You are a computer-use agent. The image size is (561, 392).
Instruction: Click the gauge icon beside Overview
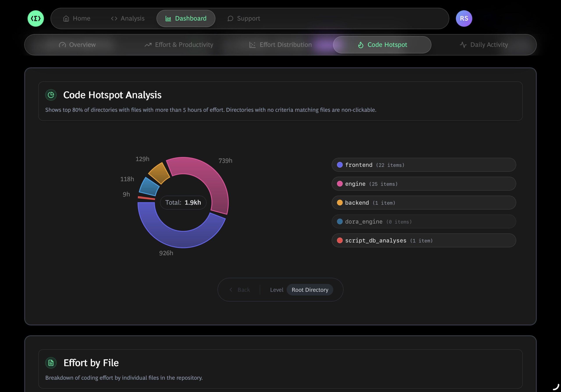[62, 45]
